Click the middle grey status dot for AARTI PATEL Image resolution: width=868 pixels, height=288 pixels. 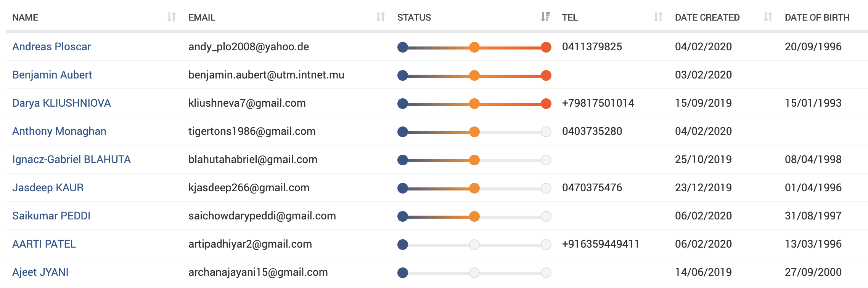tap(474, 245)
